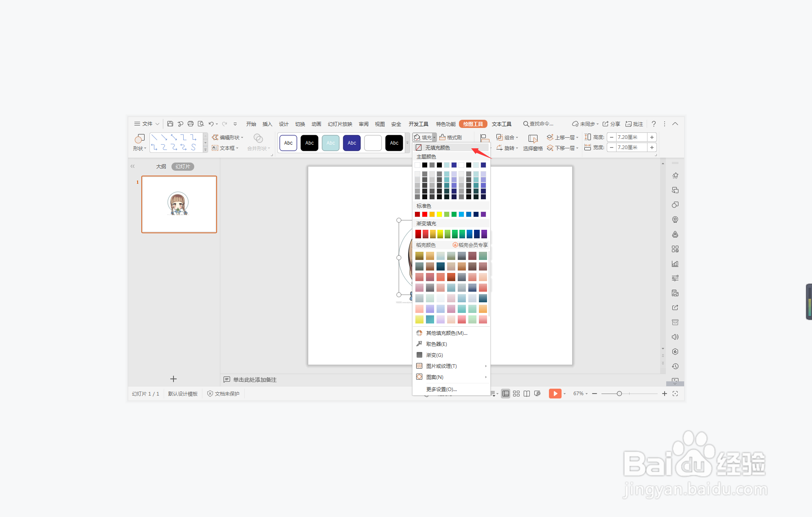Viewport: 812px width, 517px height.
Task: Open the zoom percentage 67% dropdown
Action: point(586,394)
